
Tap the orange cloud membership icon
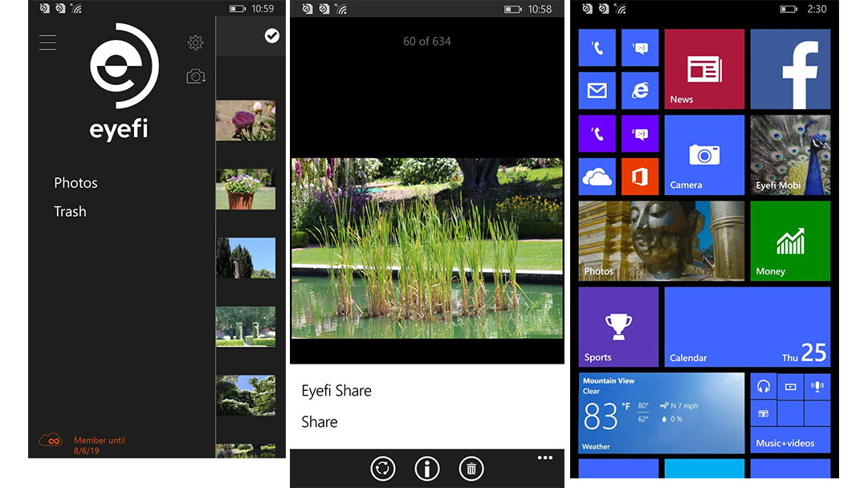tap(51, 440)
